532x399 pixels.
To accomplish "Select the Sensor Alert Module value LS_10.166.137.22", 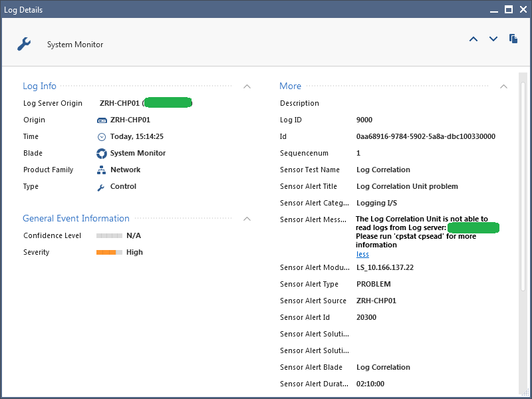I will [385, 267].
